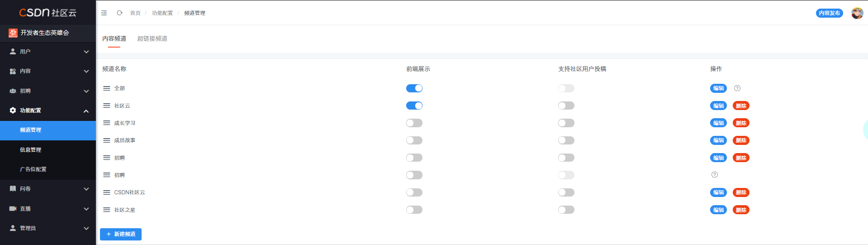The image size is (868, 245).
Task: Click the 新建频道 button
Action: coord(121,234)
